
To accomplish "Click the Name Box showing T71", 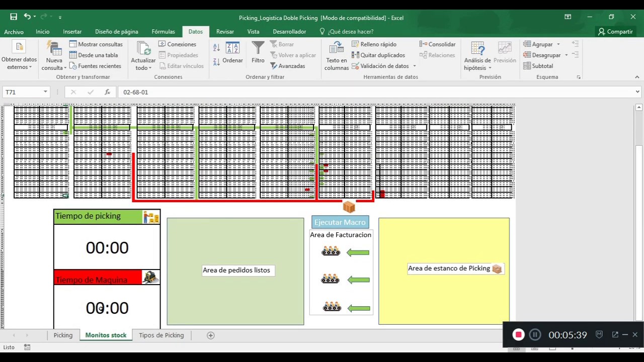I will [23, 92].
